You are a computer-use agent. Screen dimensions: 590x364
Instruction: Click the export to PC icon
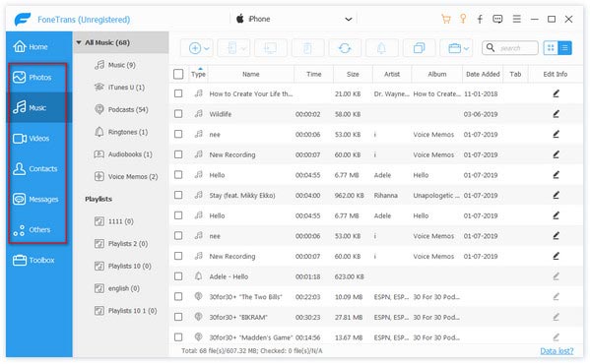tap(271, 48)
